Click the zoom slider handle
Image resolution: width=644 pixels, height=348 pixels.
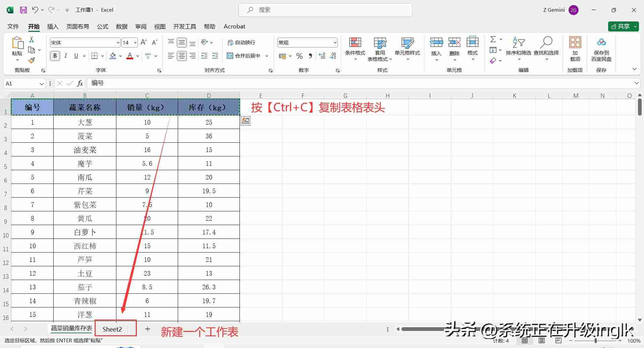596,341
